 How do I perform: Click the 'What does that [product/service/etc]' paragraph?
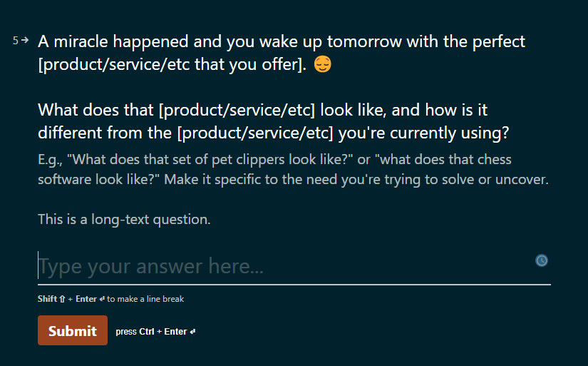click(274, 121)
